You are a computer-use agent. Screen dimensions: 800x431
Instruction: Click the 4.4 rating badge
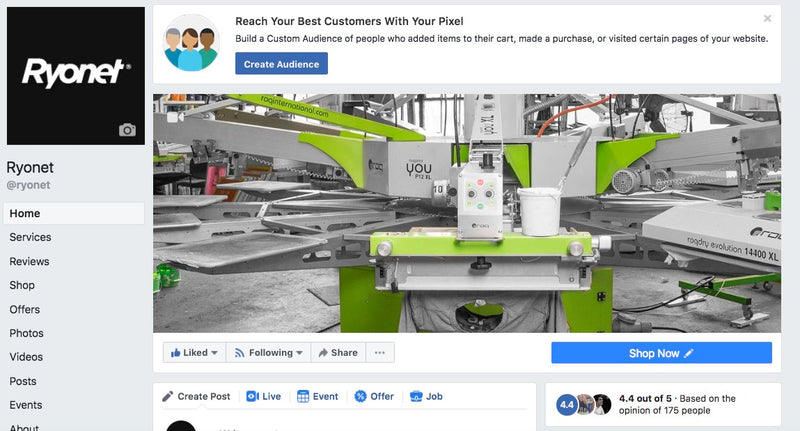[567, 405]
